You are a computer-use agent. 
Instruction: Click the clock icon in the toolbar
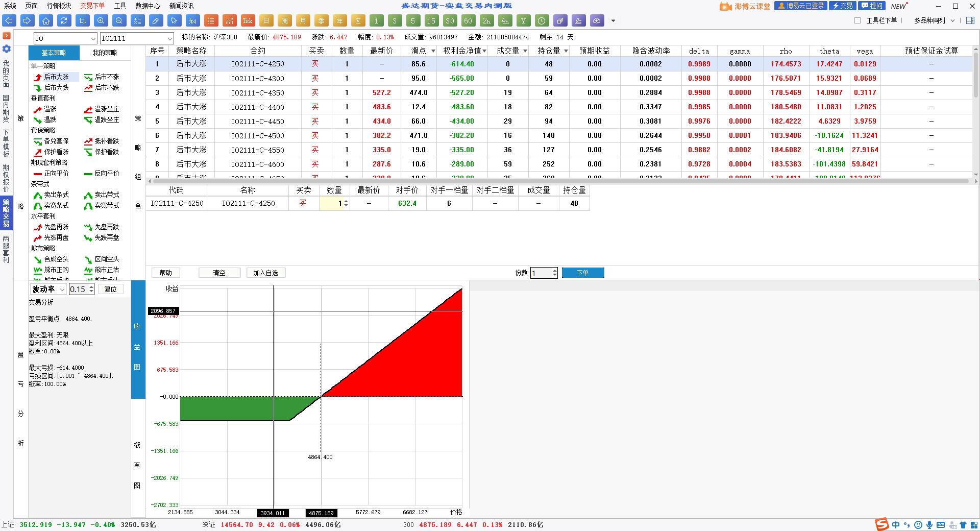click(x=542, y=21)
